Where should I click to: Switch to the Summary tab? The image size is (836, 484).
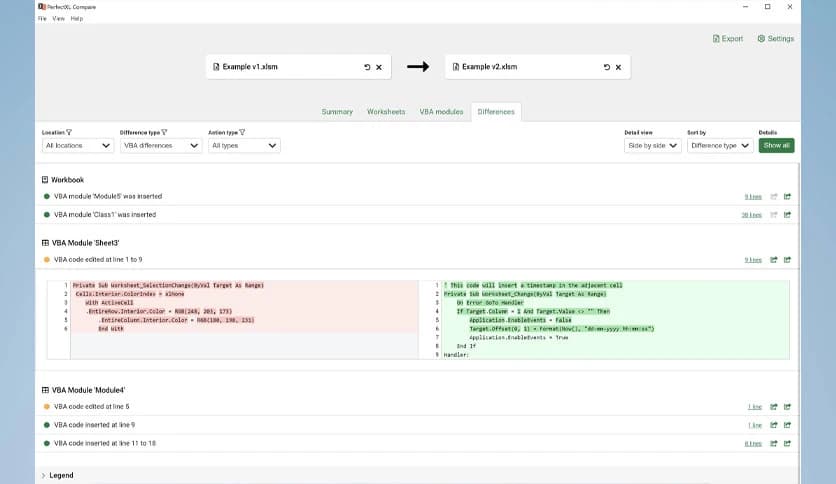(x=337, y=112)
